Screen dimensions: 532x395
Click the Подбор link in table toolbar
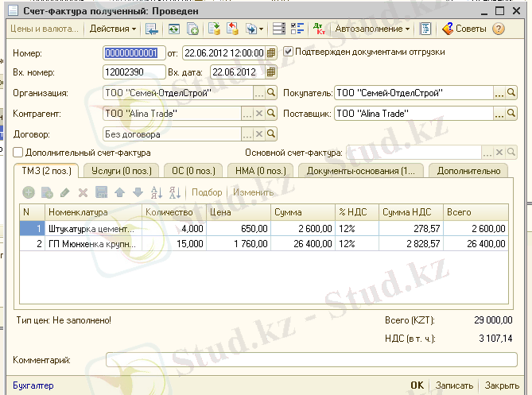click(x=207, y=192)
